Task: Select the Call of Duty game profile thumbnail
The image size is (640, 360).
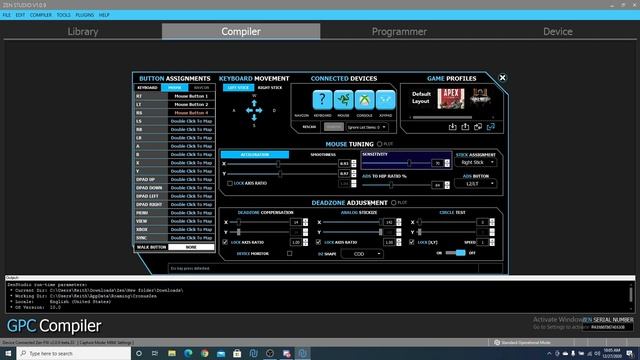Action: pos(480,97)
